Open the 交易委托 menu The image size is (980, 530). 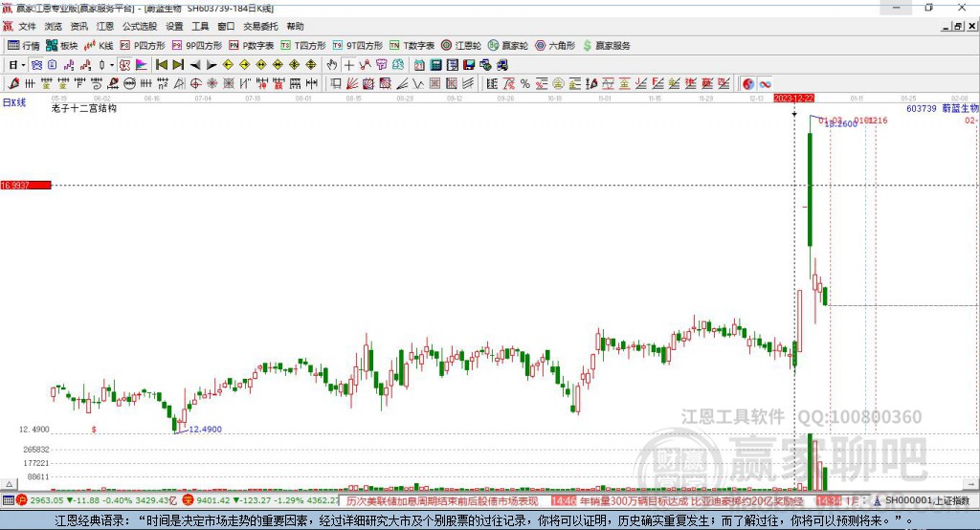[260, 26]
